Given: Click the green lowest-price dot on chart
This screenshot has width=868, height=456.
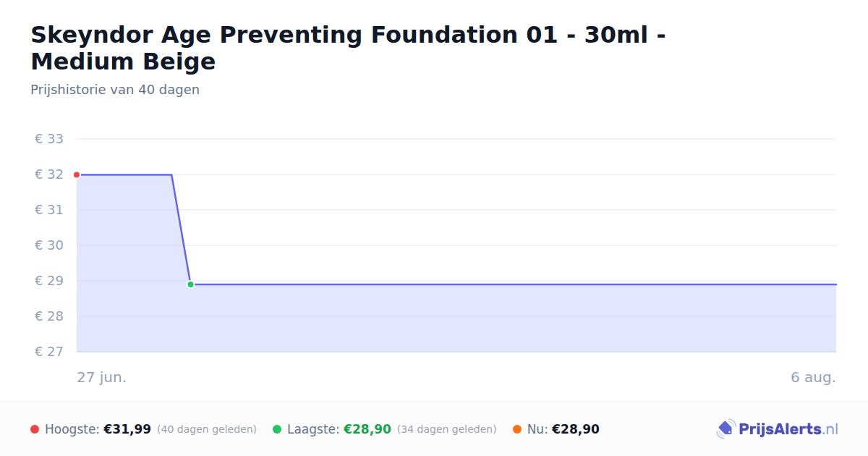Looking at the screenshot, I should (190, 284).
